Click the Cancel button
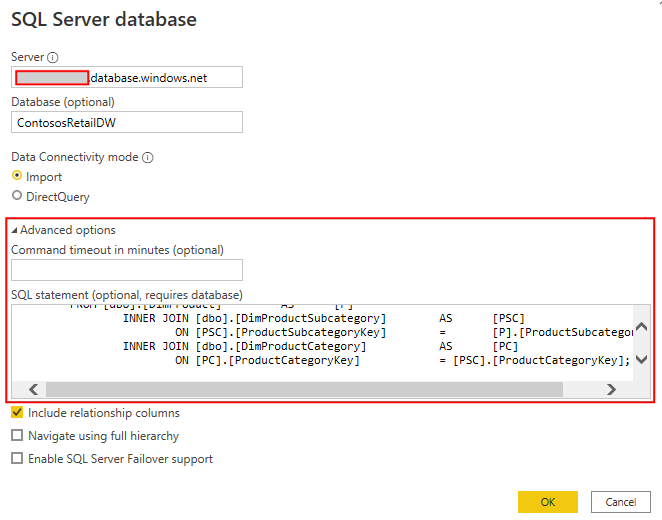 tap(621, 502)
